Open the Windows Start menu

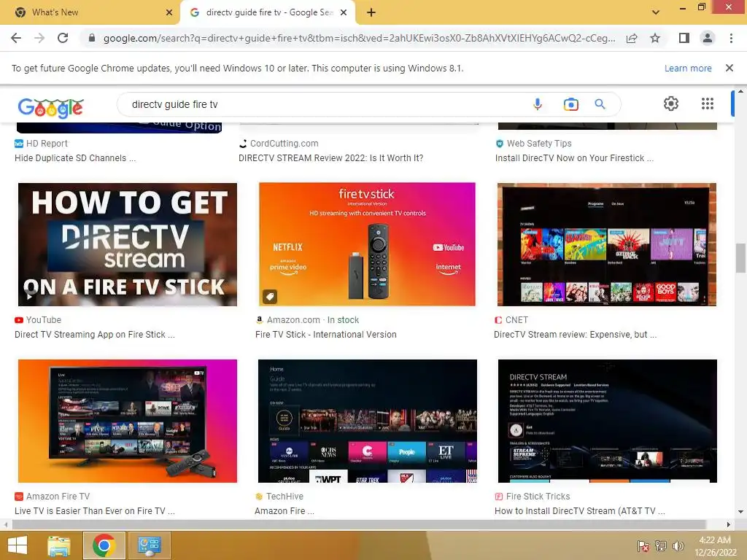tap(18, 545)
